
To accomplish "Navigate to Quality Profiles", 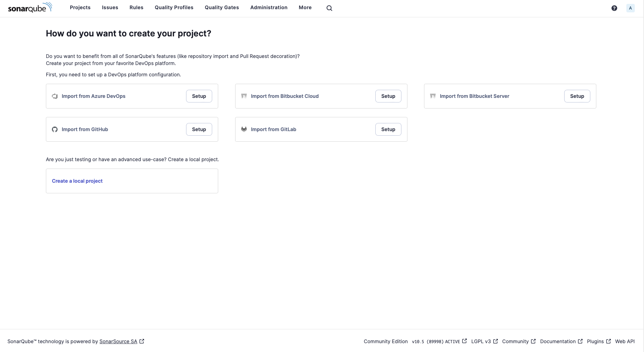I will (x=174, y=7).
